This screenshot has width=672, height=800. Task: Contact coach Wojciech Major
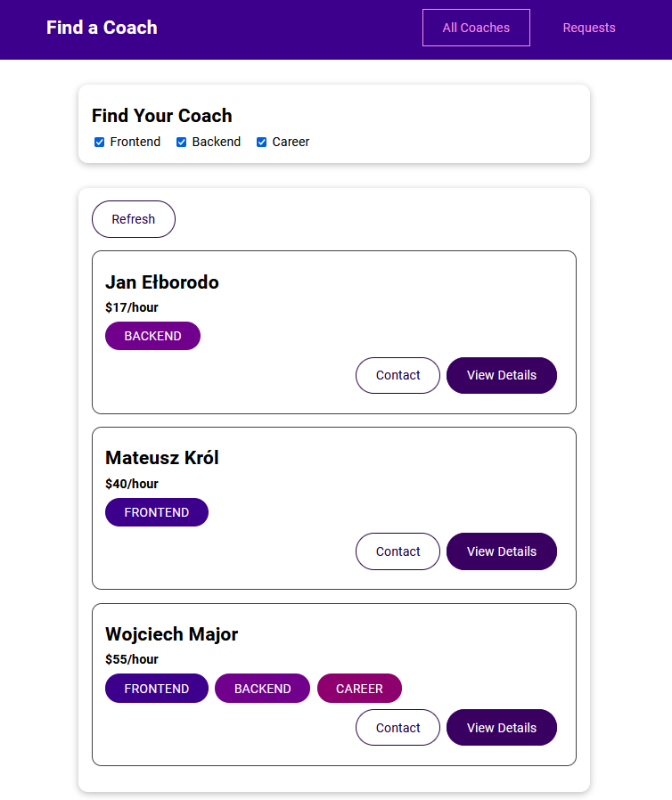397,727
